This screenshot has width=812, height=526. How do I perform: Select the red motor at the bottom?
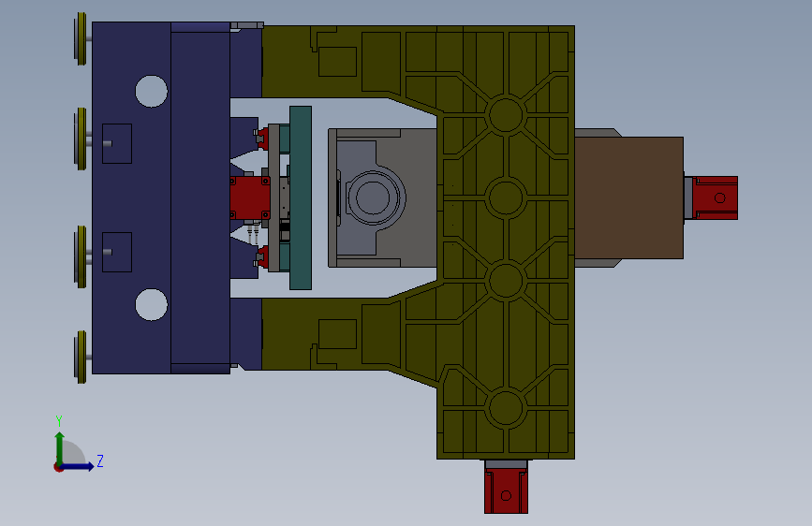point(506,490)
